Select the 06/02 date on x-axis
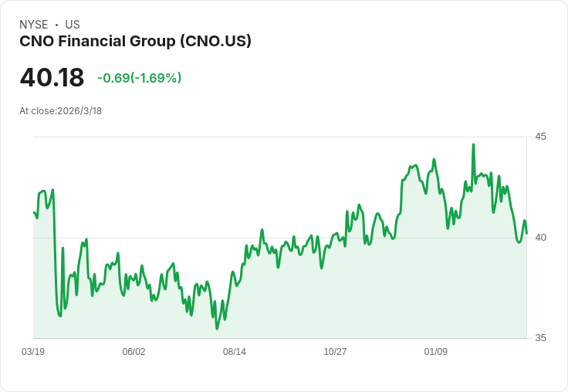The image size is (568, 392). click(134, 352)
